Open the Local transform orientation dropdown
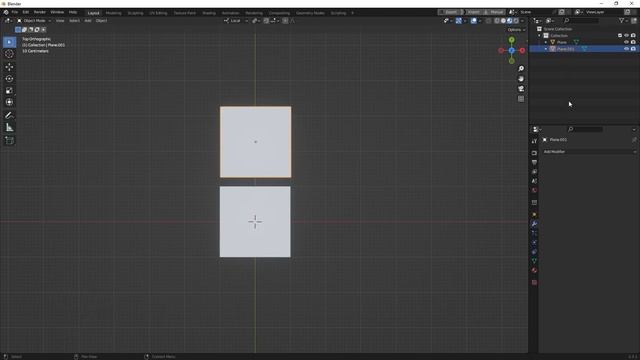This screenshot has width=640, height=360. [x=236, y=20]
